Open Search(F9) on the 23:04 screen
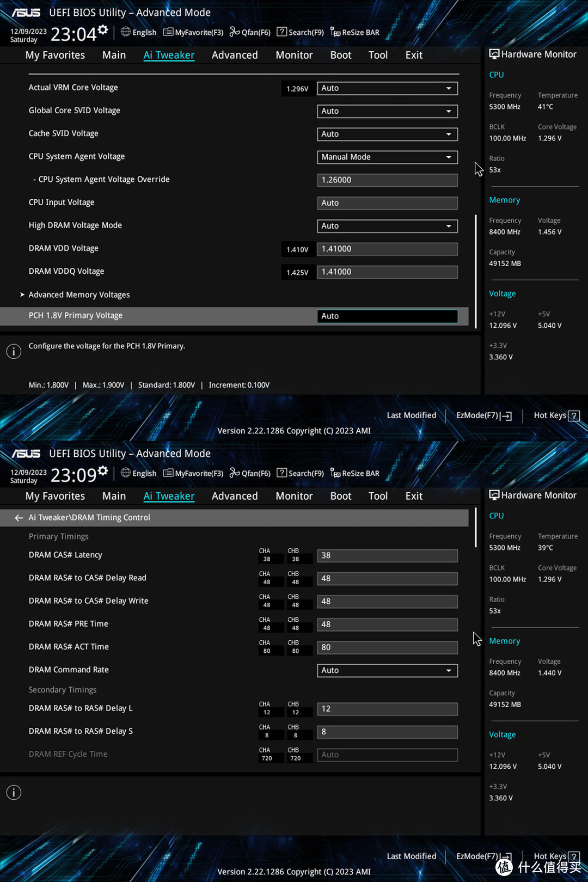The image size is (588, 882). 300,32
